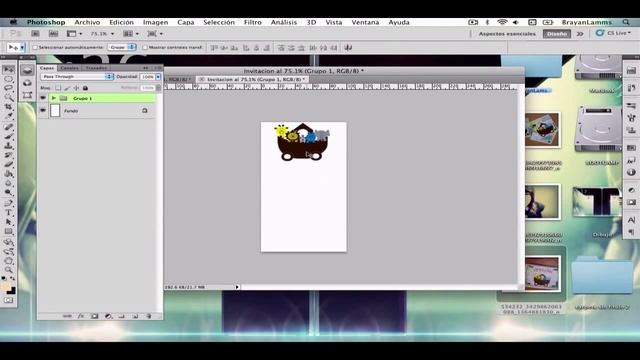Viewport: 640px width, 360px height.
Task: Select the Pen tool
Action: tap(8, 203)
